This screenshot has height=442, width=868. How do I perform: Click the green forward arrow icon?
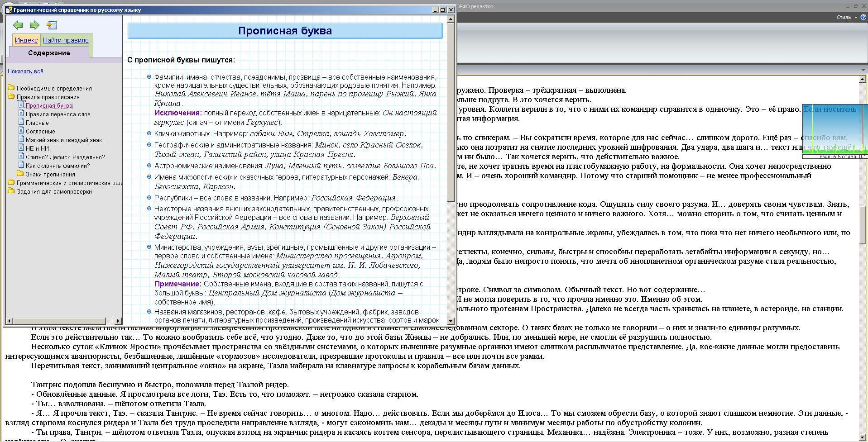(x=34, y=25)
